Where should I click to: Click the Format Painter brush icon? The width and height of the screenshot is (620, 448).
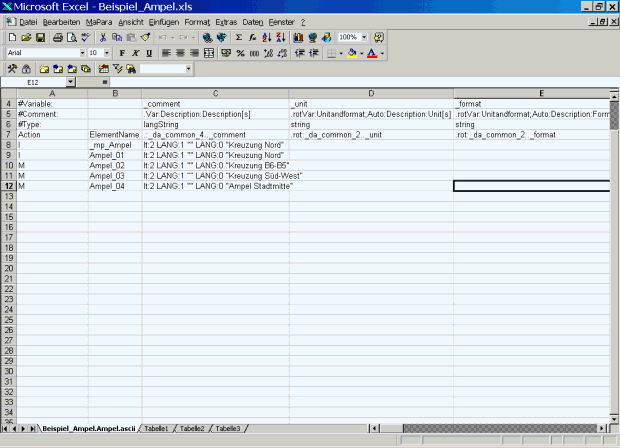pyautogui.click(x=146, y=38)
